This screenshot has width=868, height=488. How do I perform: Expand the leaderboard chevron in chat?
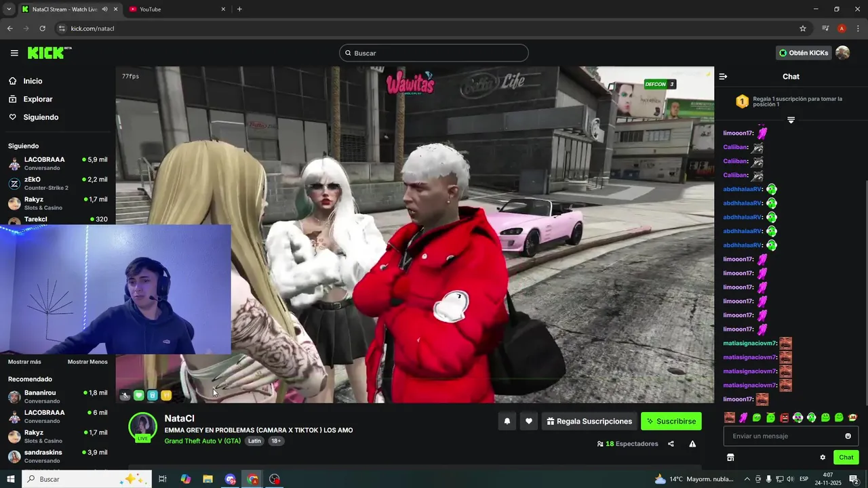(x=791, y=120)
